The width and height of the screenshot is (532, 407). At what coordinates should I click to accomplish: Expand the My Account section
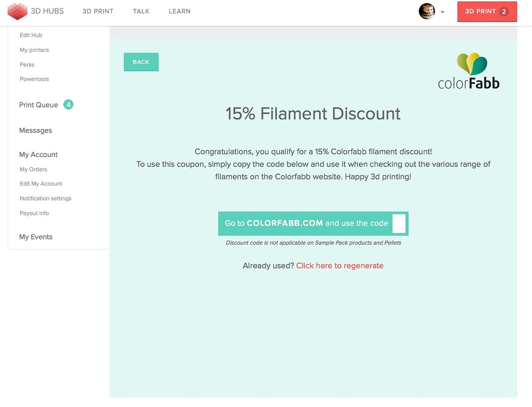[38, 154]
